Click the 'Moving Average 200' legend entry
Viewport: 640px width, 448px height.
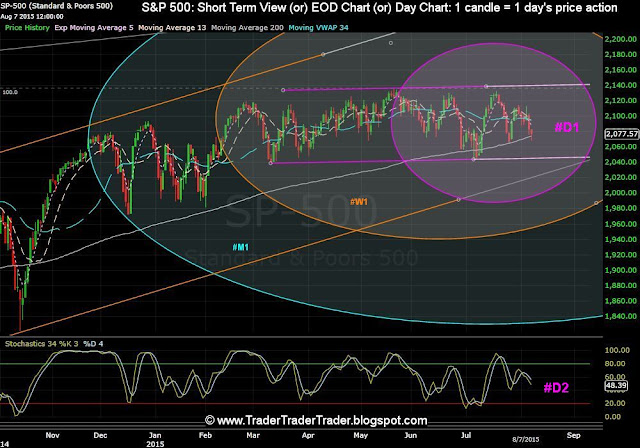[247, 28]
